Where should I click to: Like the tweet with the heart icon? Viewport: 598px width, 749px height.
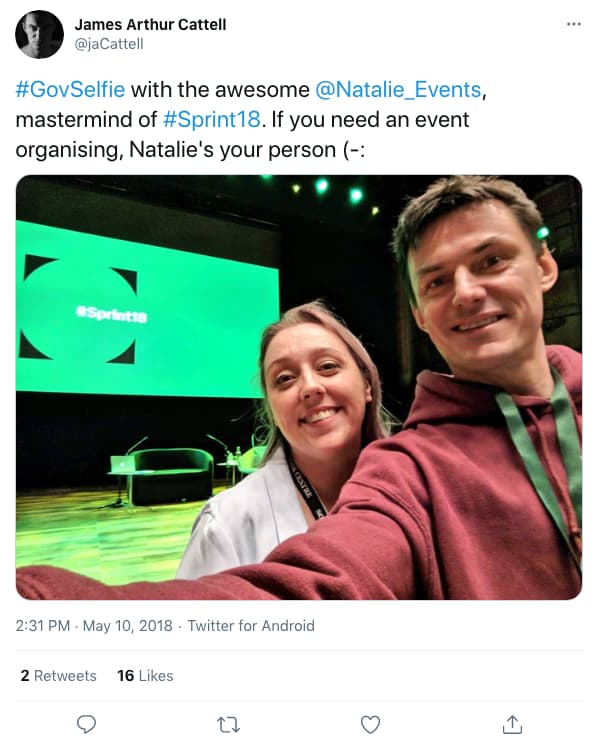(x=370, y=724)
